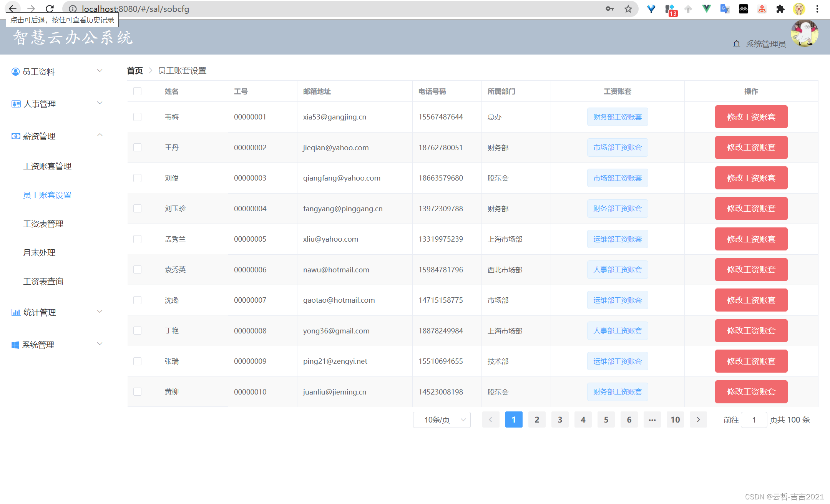Check the checkbox for employee 韦梅
The height and width of the screenshot is (504, 830).
137,117
